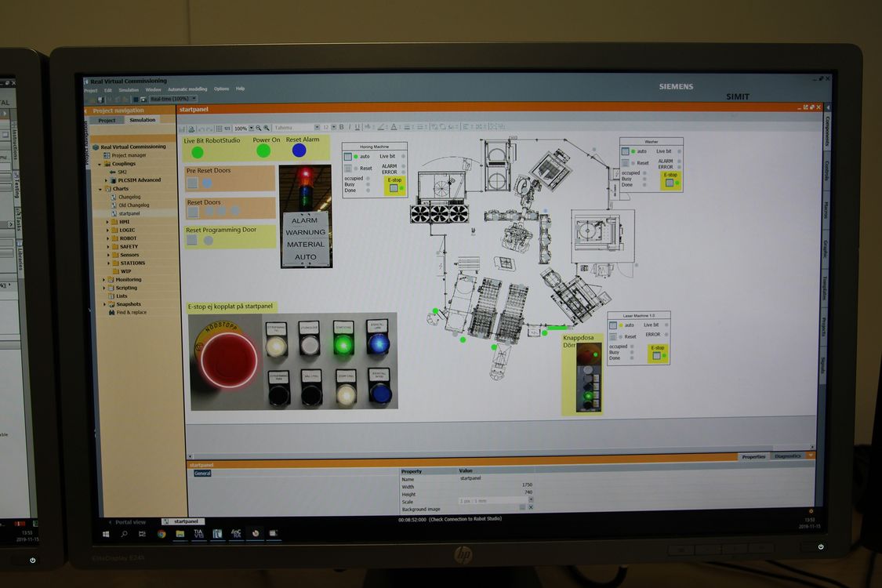This screenshot has height=588, width=882.
Task: Click the font color A icon
Action: (x=394, y=127)
